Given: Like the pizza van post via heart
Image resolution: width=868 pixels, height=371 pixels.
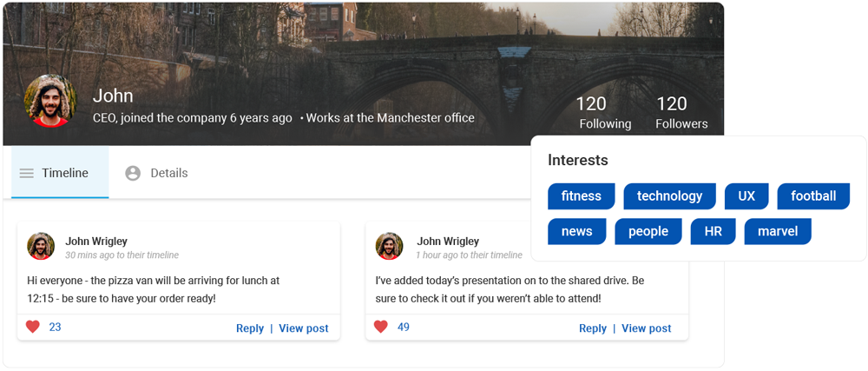Looking at the screenshot, I should [33, 327].
